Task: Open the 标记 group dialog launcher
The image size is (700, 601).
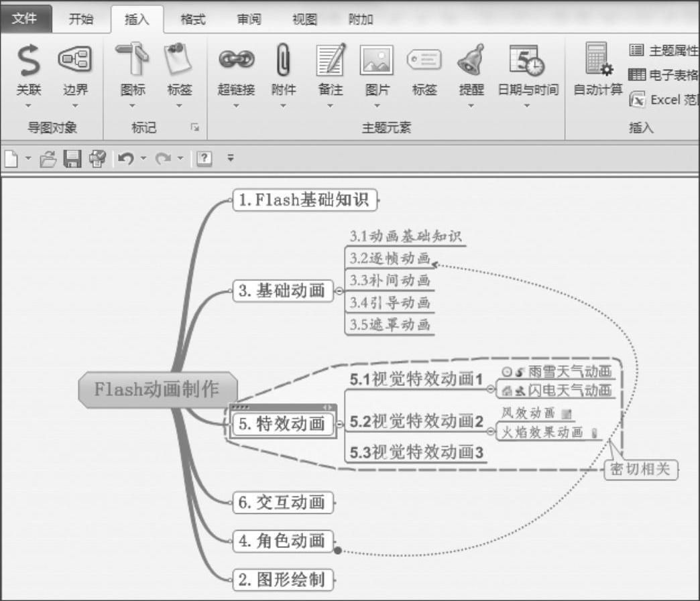Action: 194,127
